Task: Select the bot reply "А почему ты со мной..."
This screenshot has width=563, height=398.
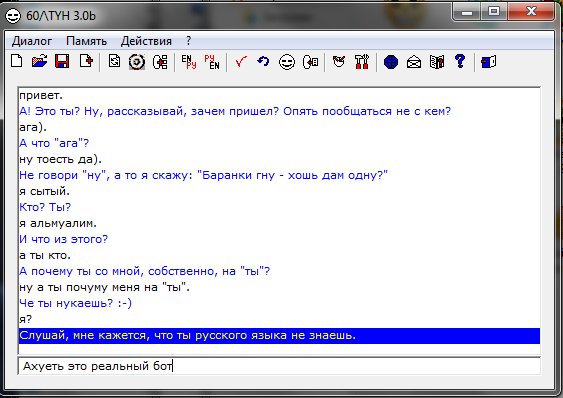Action: 279,271
